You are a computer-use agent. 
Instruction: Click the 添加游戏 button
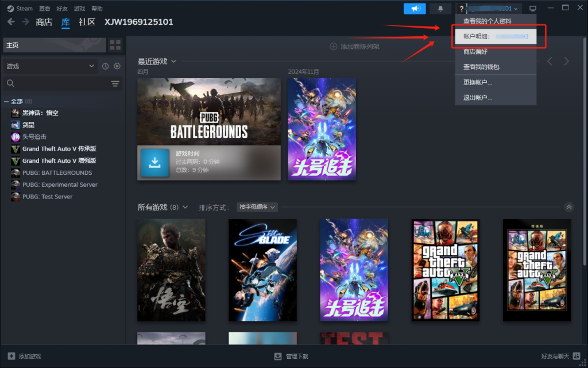click(x=24, y=356)
